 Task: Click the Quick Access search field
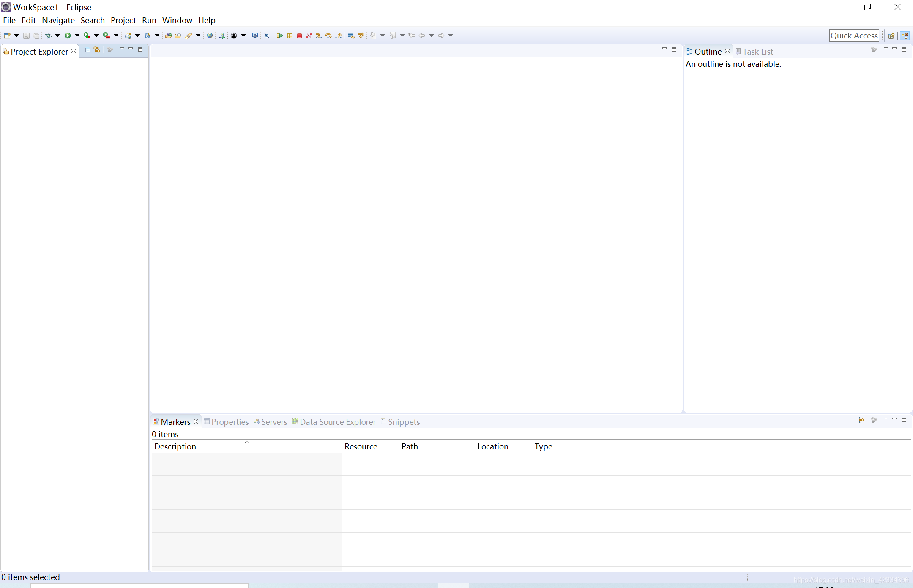(x=854, y=36)
